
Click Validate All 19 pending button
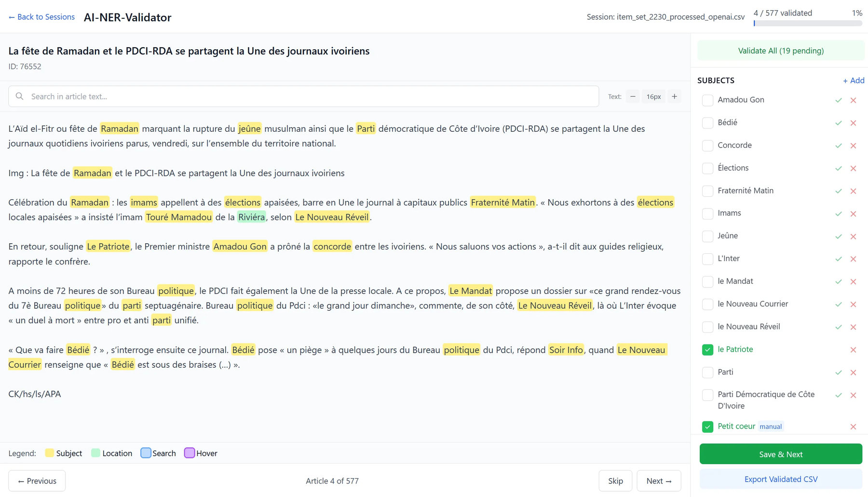click(781, 51)
